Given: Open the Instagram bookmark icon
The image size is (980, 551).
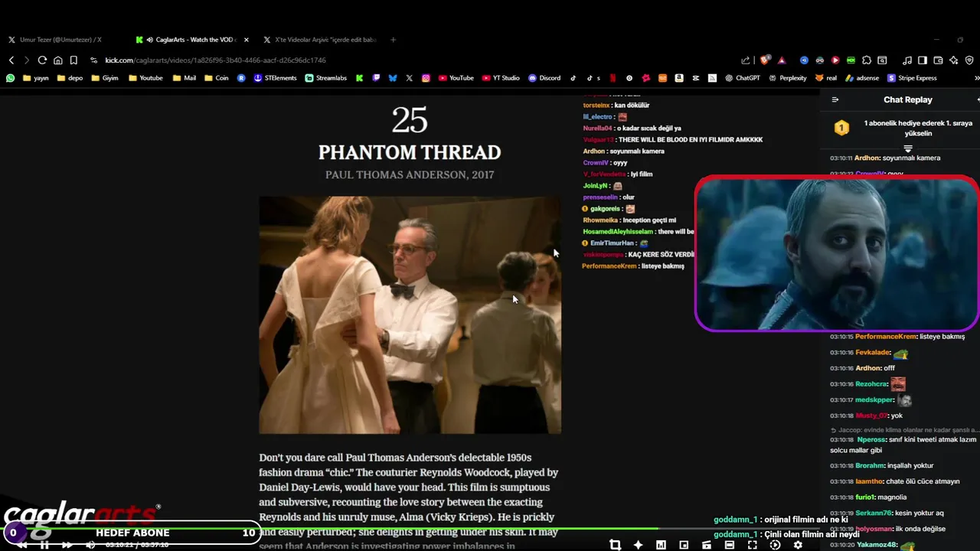Looking at the screenshot, I should (x=426, y=78).
